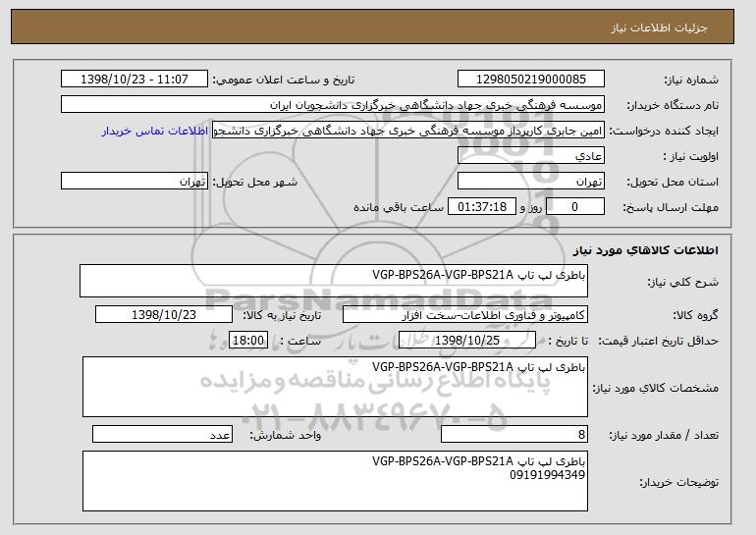Click the goods group field

[465, 315]
